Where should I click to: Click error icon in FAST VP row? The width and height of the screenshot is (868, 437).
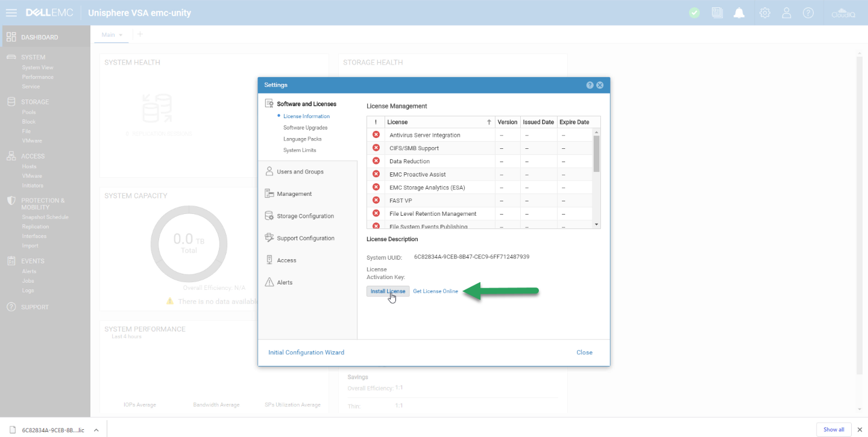coord(376,200)
